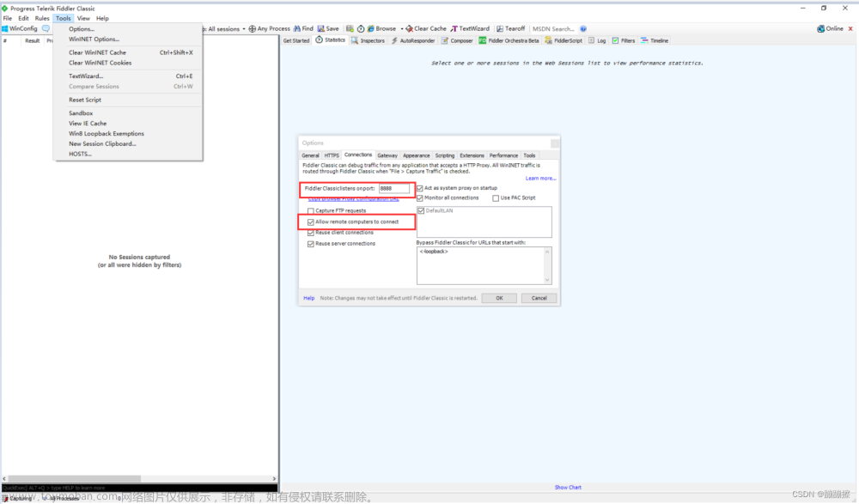Viewport: 859px width, 504px height.
Task: Click the Save floppy disk icon
Action: [x=321, y=28]
